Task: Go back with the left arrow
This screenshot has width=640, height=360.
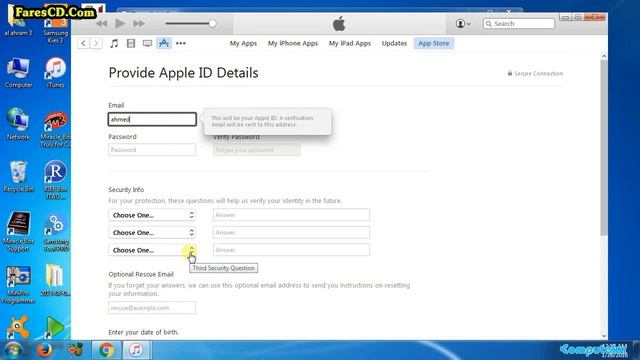Action: (83, 43)
